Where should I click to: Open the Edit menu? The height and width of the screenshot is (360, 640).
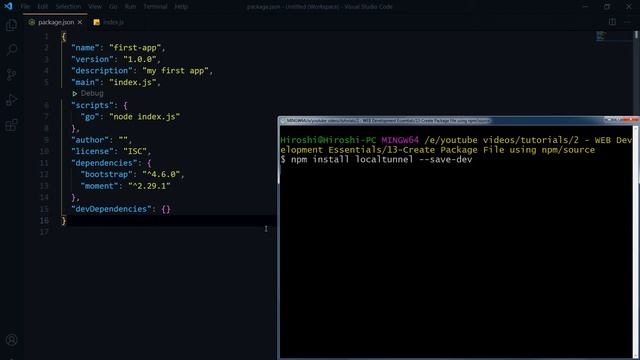(x=42, y=7)
